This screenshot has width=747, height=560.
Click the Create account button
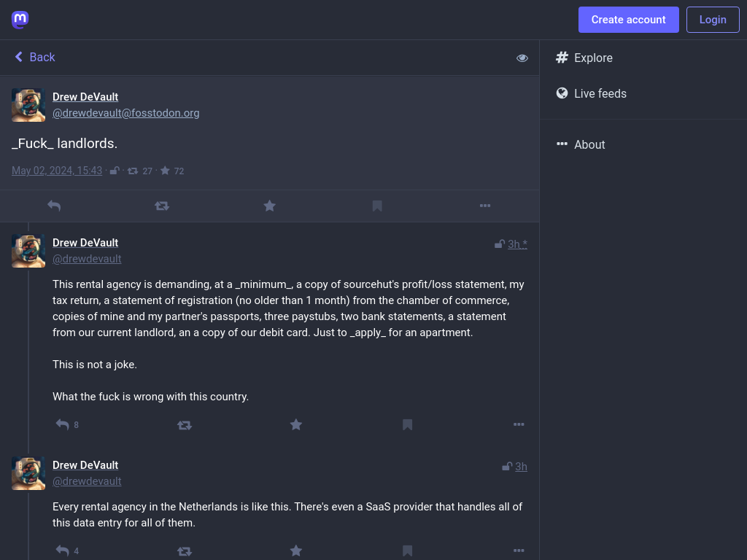[628, 20]
